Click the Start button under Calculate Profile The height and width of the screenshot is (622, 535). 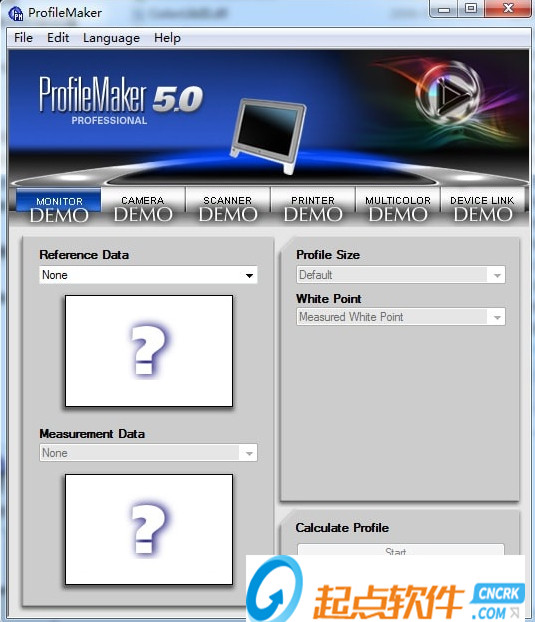pyautogui.click(x=401, y=550)
